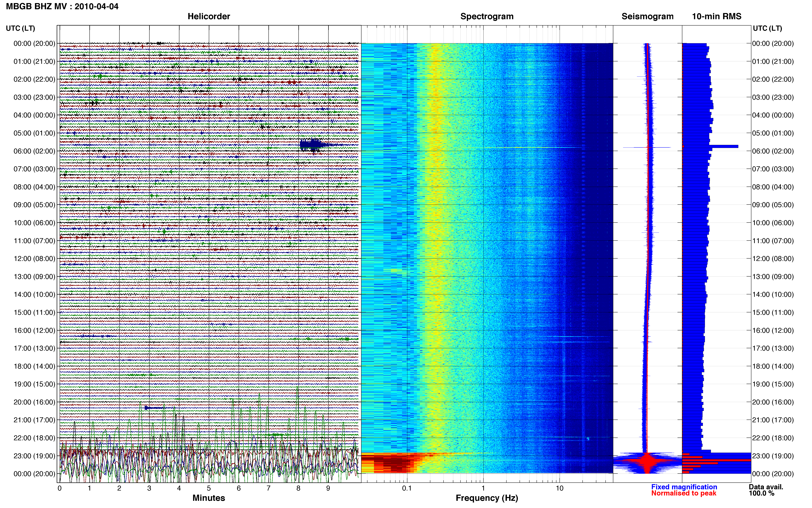The width and height of the screenshot is (812, 508).
Task: Click the 'Normalised to peak' legend text
Action: point(684,493)
